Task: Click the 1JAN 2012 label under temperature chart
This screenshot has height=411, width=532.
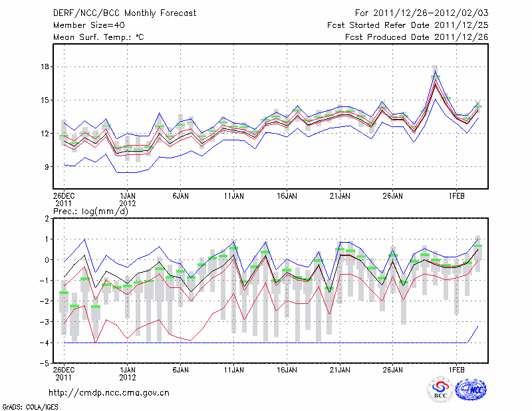Action: click(x=128, y=201)
